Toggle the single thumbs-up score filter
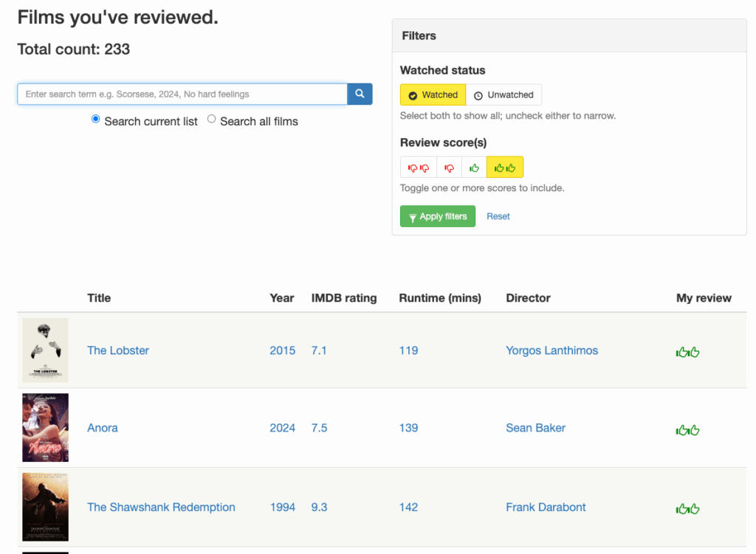This screenshot has width=756, height=554. coord(474,167)
